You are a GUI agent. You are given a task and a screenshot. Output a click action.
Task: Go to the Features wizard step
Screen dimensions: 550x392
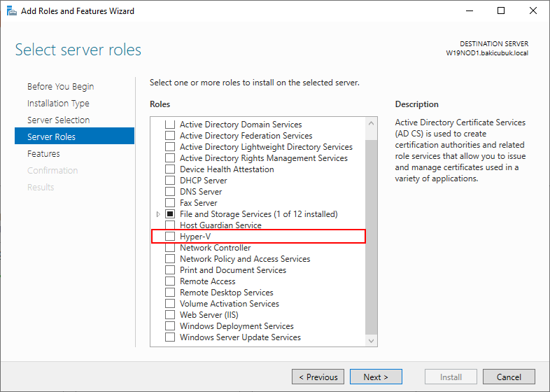point(43,154)
